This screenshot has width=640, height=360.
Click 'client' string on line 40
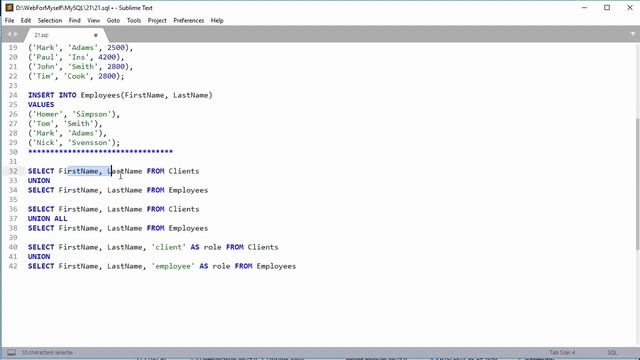pyautogui.click(x=169, y=247)
